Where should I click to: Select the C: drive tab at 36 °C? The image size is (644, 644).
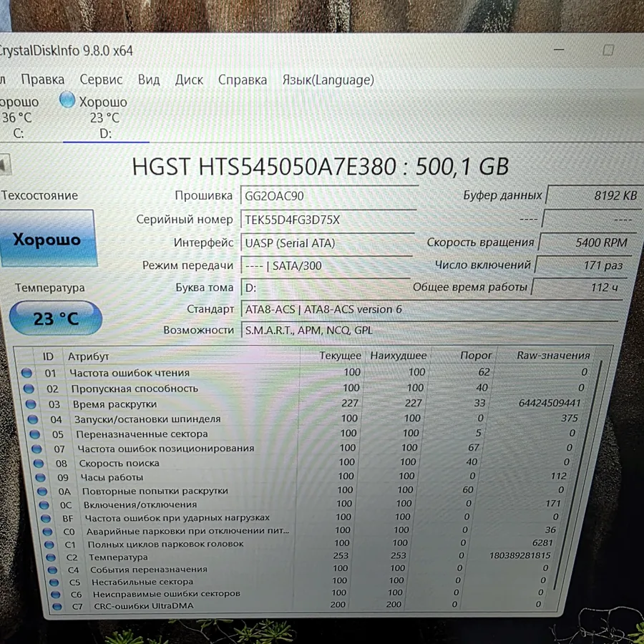tap(19, 117)
